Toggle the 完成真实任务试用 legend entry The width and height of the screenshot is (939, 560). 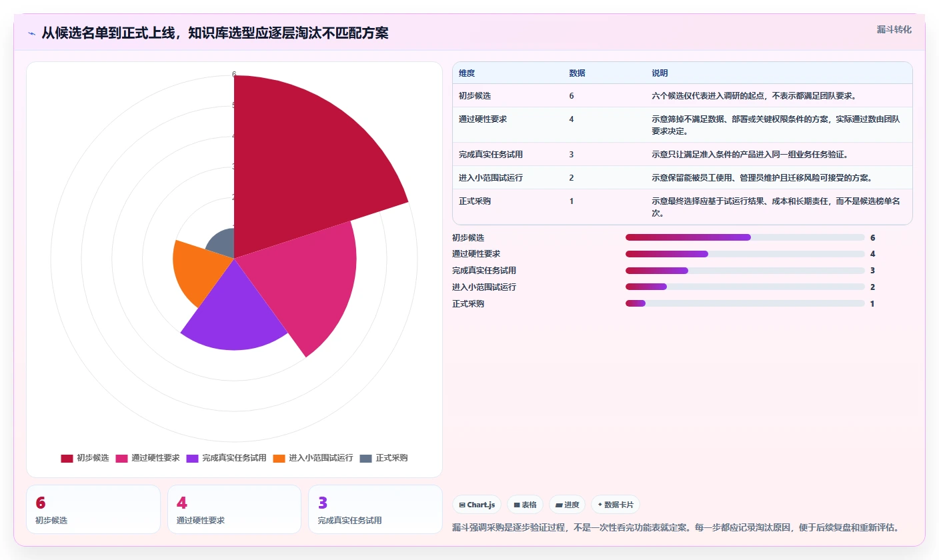226,458
